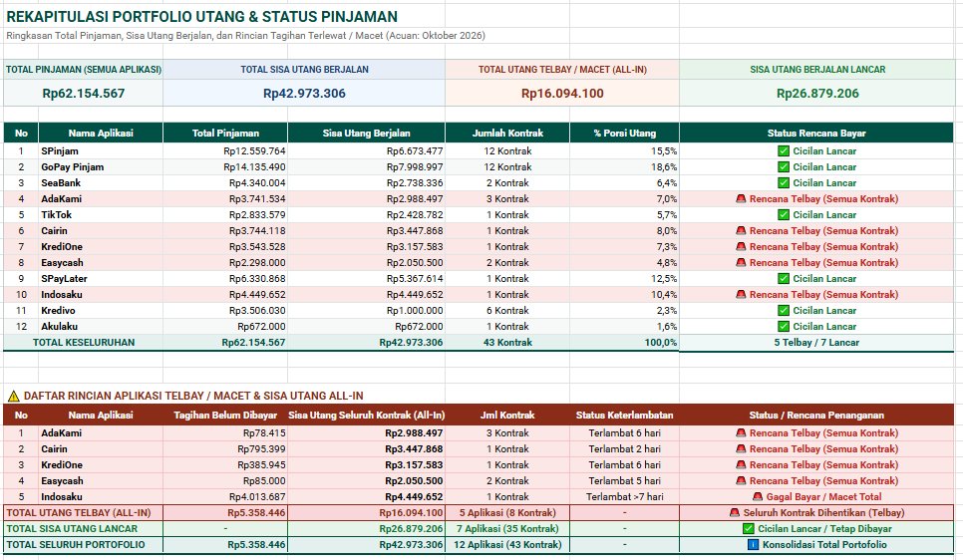Select AdaKami unpaid bill Rp78.415
Viewport: 963px width, 560px height.
click(x=225, y=432)
